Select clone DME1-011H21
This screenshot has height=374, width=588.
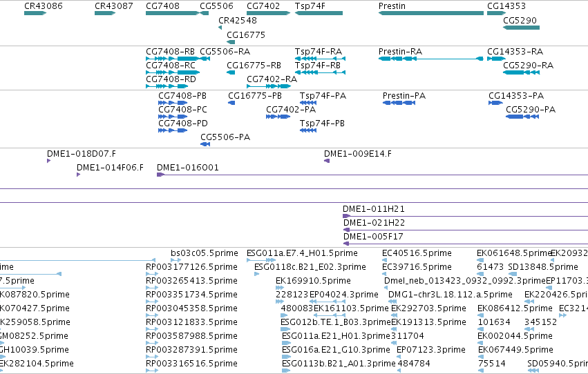(466, 216)
